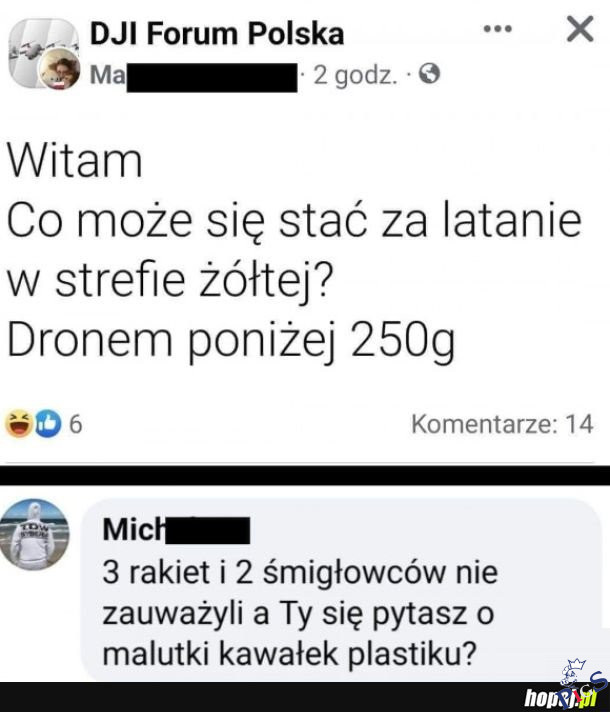
Task: Click the 2 godz. post timestamp
Action: point(355,75)
